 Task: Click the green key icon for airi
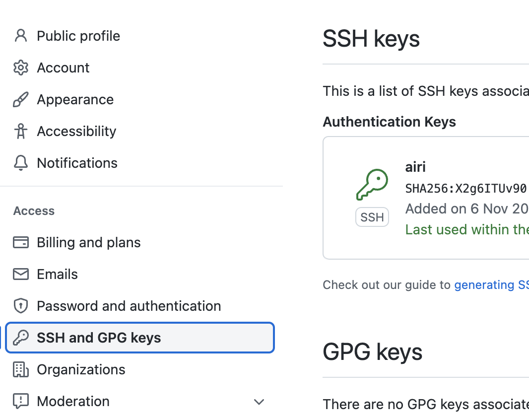pyautogui.click(x=372, y=184)
